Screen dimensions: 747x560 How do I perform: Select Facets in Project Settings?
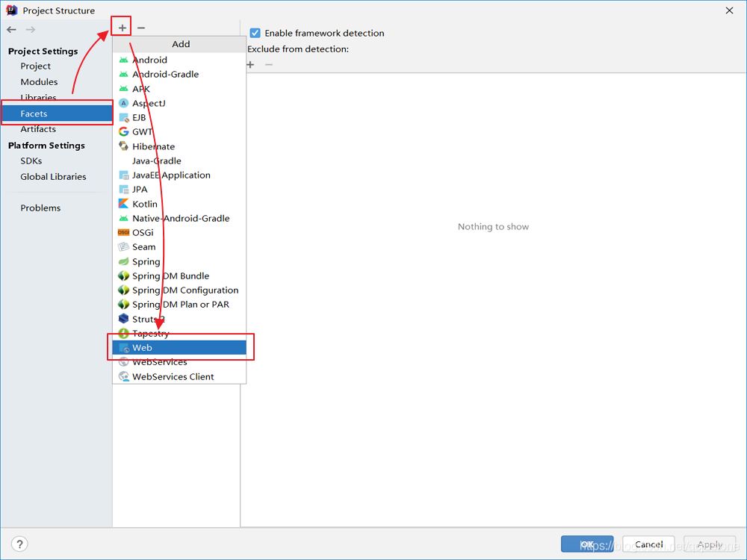click(34, 113)
